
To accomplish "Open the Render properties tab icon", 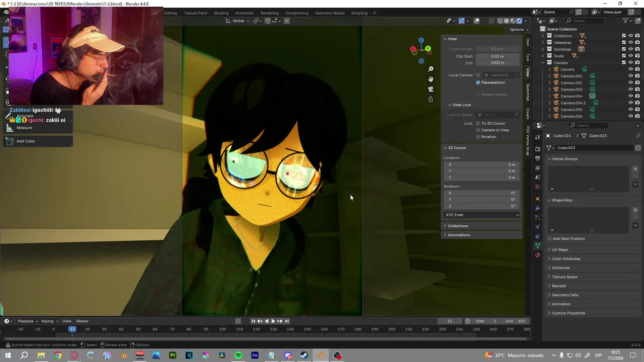I will 537,149.
